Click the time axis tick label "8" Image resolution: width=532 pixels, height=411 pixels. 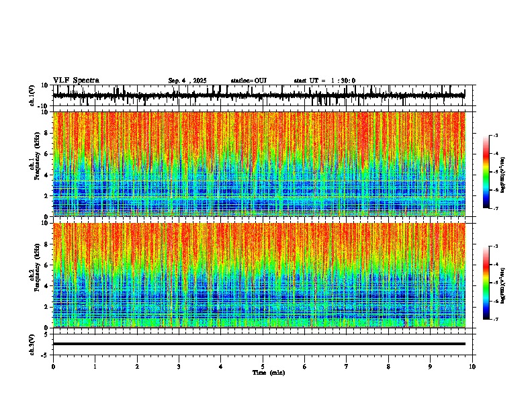tap(388, 367)
